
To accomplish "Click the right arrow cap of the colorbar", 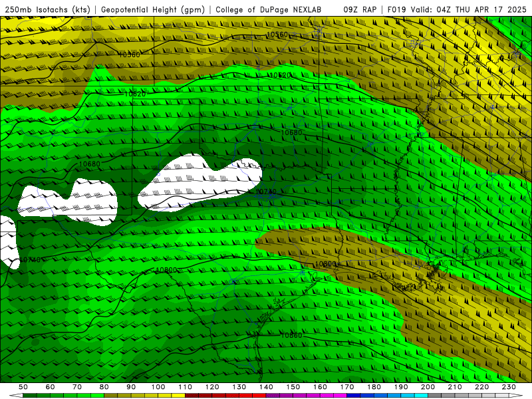I will coord(516,395).
